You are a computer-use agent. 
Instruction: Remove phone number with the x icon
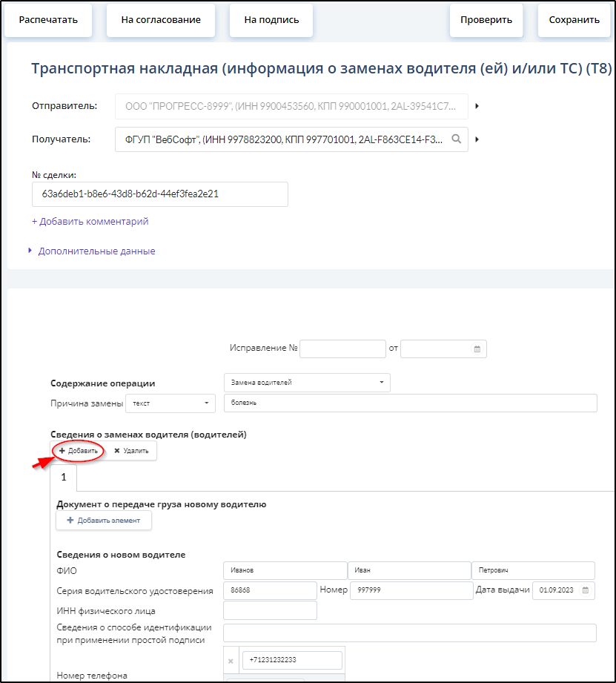click(231, 661)
